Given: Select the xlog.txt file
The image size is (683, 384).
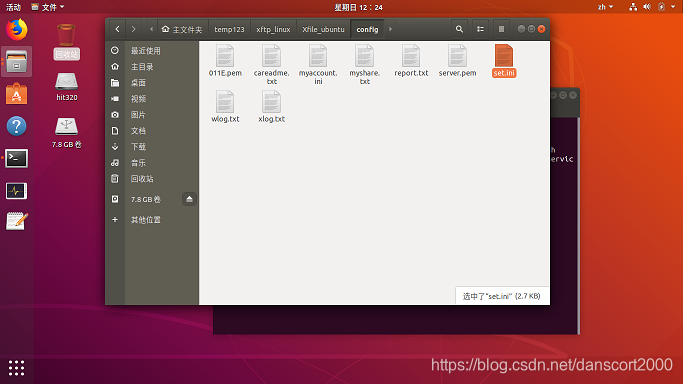Looking at the screenshot, I should point(271,107).
